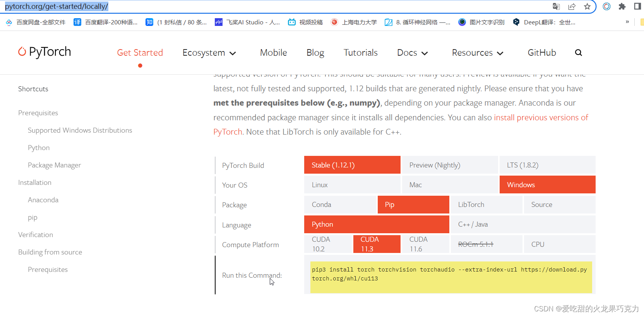Image resolution: width=644 pixels, height=316 pixels.
Task: Jump to the Python sidebar section
Action: coord(39,148)
